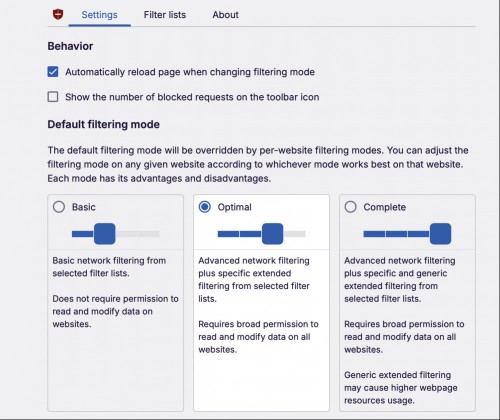Click 'Does not require permission' text in Basic card
500x420 pixels.
point(115,311)
